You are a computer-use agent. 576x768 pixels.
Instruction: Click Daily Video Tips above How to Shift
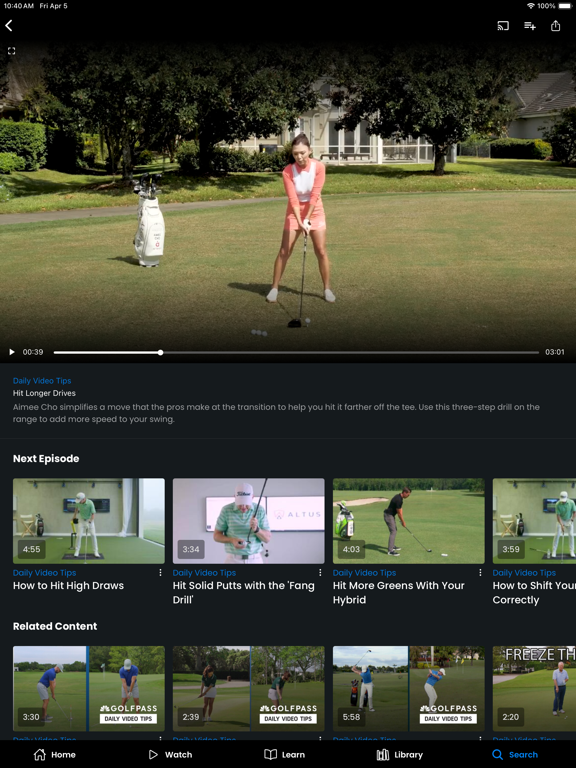[x=524, y=573]
